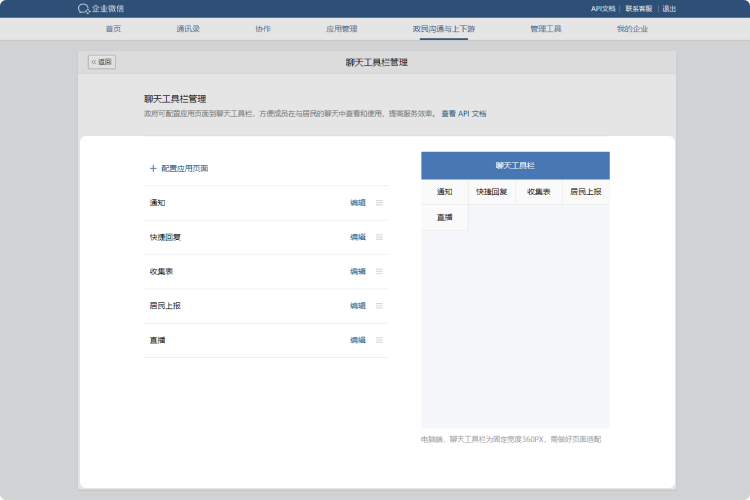
Task: Edit the 收集表 entry
Action: pyautogui.click(x=358, y=272)
